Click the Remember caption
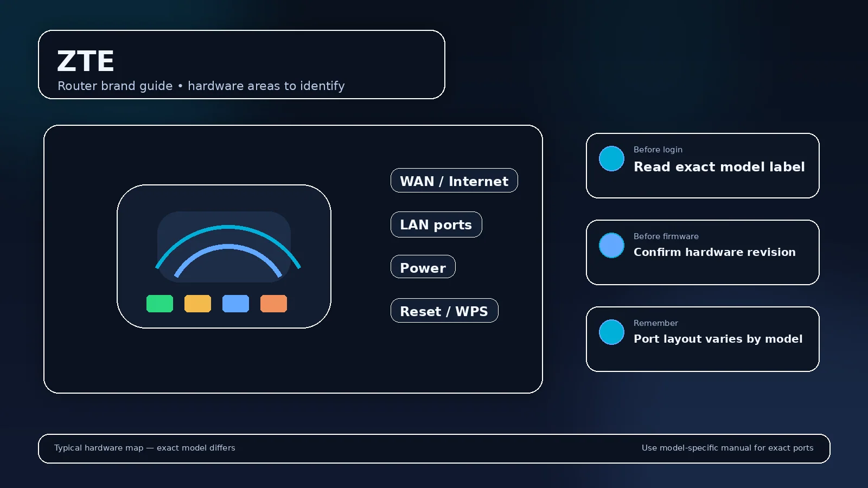Viewport: 868px width, 488px height. (656, 323)
